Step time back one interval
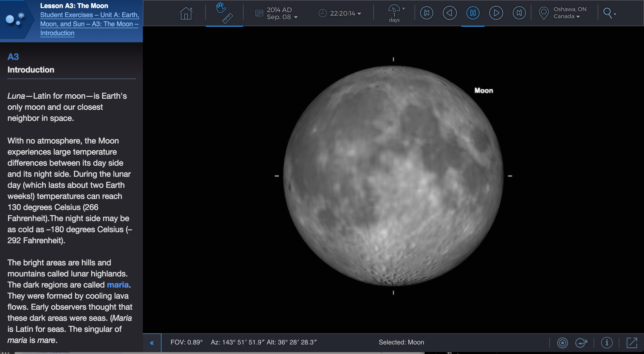Image resolution: width=644 pixels, height=354 pixels. tap(426, 13)
